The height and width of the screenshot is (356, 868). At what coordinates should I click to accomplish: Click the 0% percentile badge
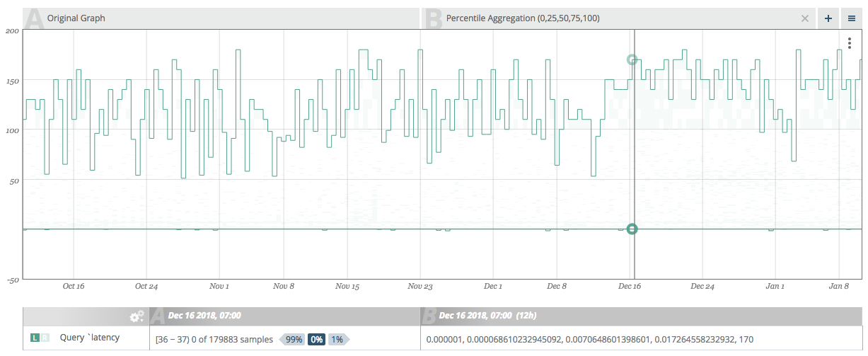point(316,340)
